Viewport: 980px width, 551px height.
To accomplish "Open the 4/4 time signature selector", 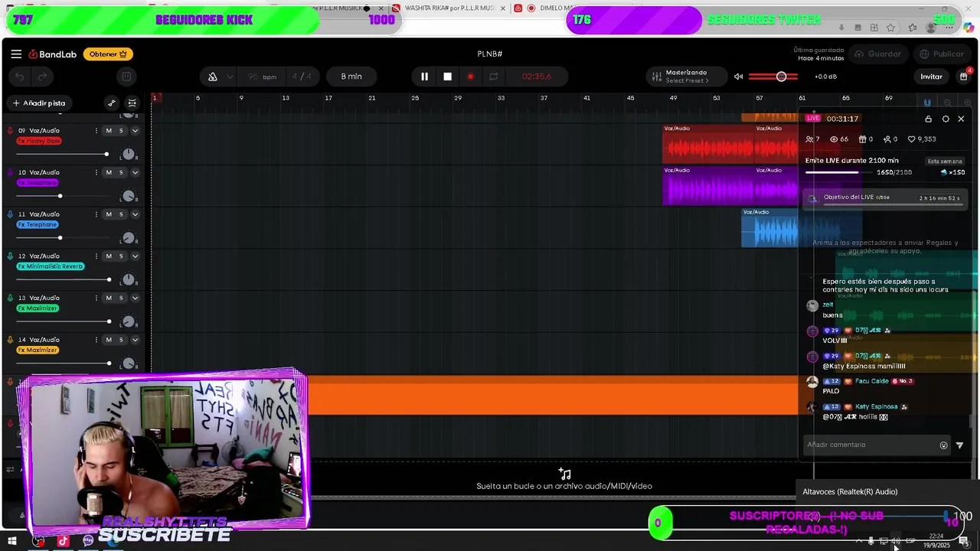I will tap(302, 77).
